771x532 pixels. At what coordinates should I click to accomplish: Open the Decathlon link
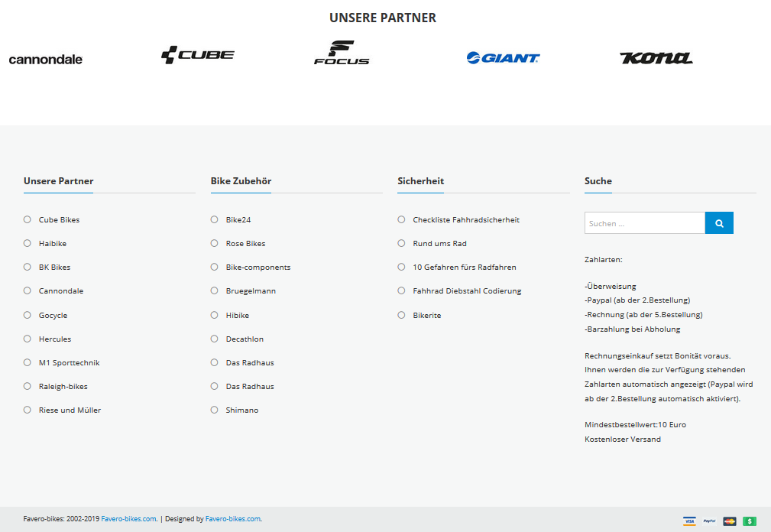pos(245,339)
